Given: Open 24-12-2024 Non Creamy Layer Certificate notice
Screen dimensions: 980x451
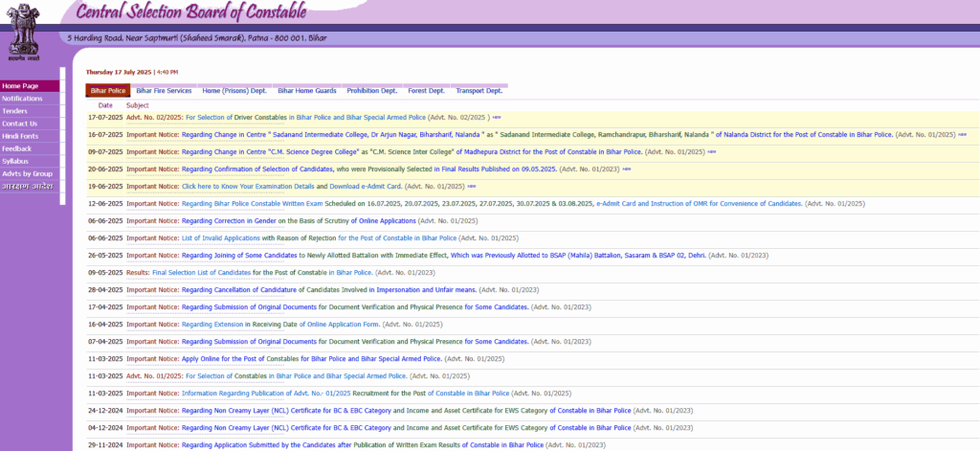Looking at the screenshot, I should point(406,411).
